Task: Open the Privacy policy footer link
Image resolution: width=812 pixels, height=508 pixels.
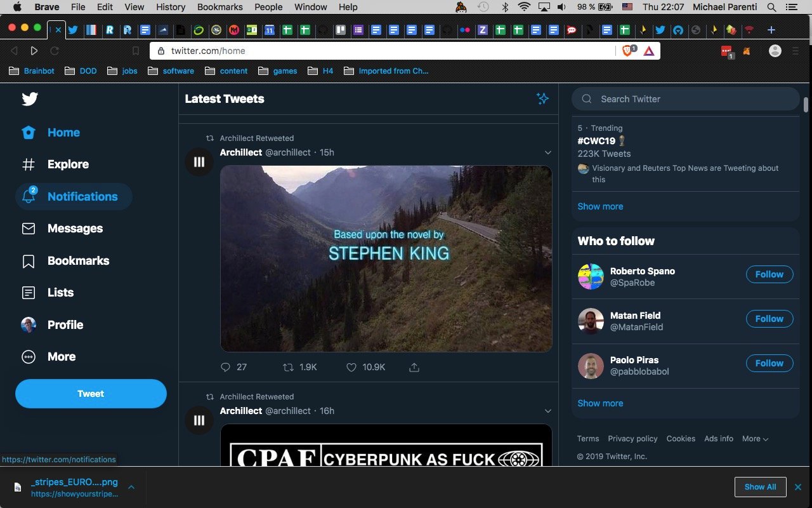Action: 632,439
